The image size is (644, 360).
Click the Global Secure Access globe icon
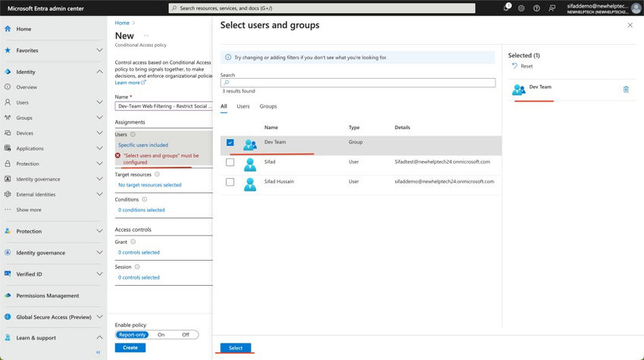[8, 317]
